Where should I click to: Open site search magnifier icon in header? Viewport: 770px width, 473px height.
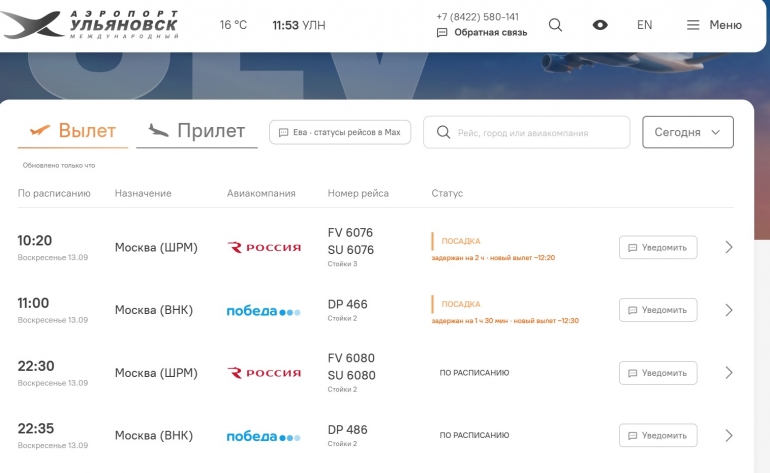(x=555, y=25)
